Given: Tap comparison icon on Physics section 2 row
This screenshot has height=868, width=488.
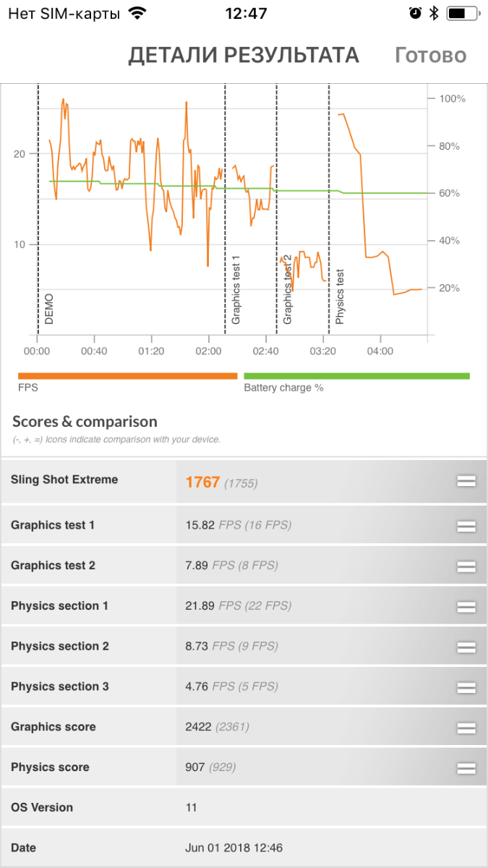Looking at the screenshot, I should pyautogui.click(x=466, y=647).
